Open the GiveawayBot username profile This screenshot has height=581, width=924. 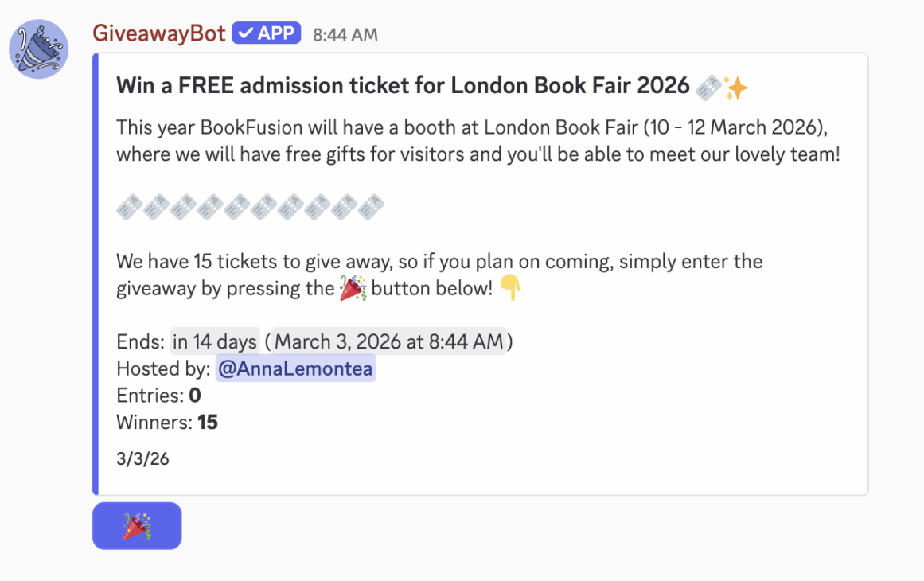coord(159,33)
